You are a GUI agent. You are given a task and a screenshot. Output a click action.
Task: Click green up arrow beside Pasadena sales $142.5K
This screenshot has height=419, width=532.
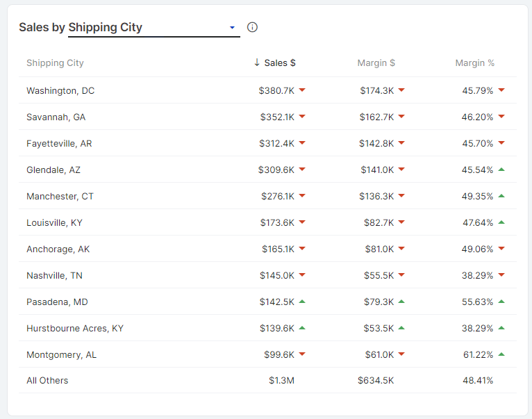(302, 302)
